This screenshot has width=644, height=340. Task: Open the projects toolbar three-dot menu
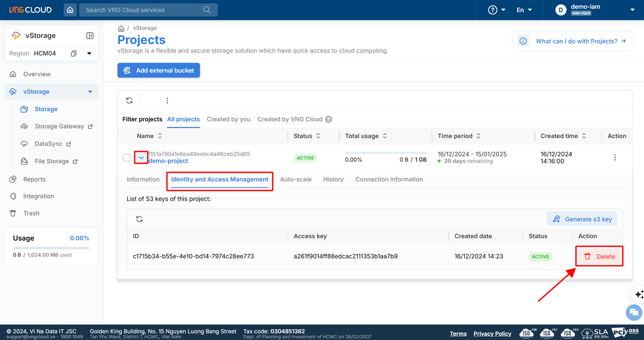(x=167, y=100)
